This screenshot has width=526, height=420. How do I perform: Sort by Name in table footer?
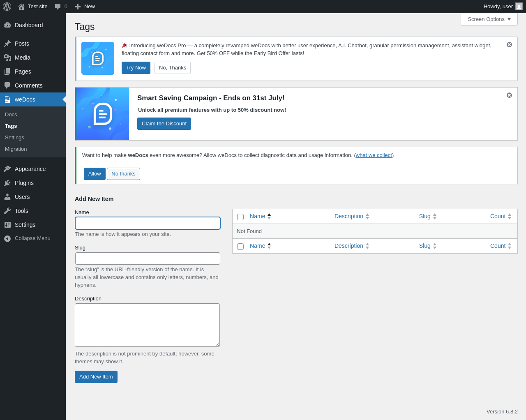pyautogui.click(x=260, y=246)
